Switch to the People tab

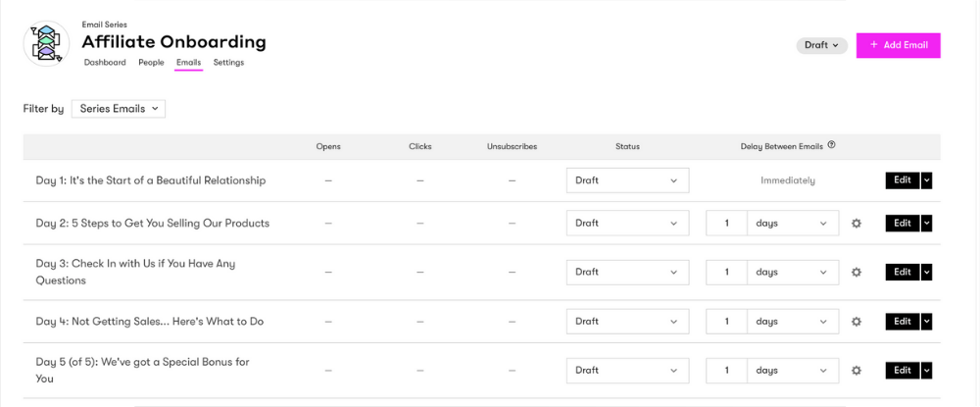pyautogui.click(x=151, y=63)
